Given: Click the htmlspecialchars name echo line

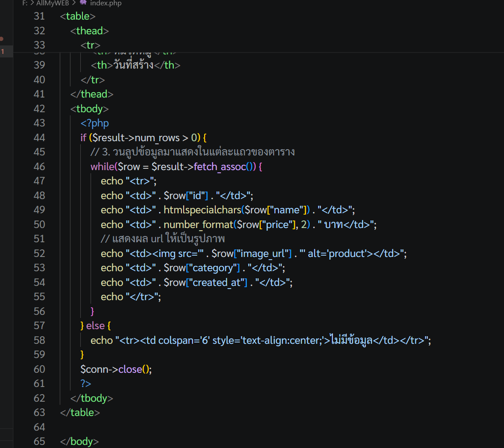Looking at the screenshot, I should coord(228,210).
